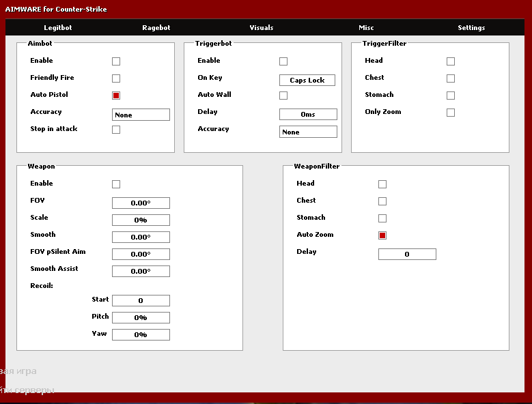The height and width of the screenshot is (404, 532).
Task: Click the Caps Lock key binding box
Action: click(x=307, y=81)
